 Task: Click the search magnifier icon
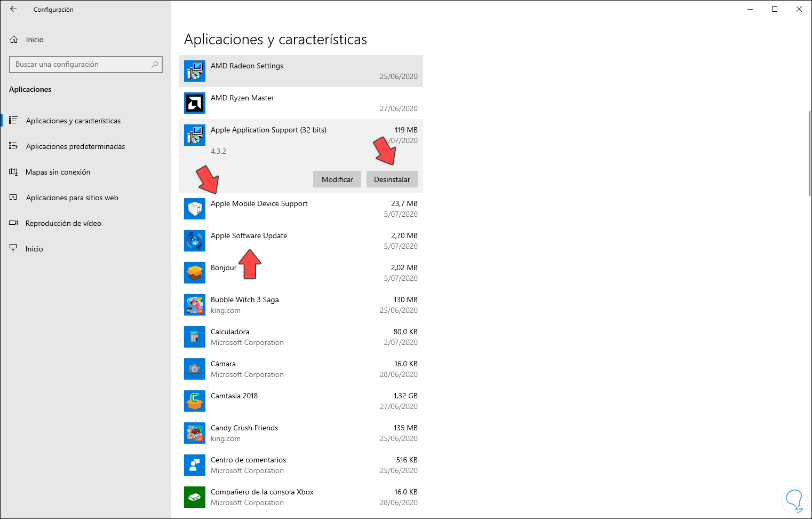pyautogui.click(x=155, y=65)
